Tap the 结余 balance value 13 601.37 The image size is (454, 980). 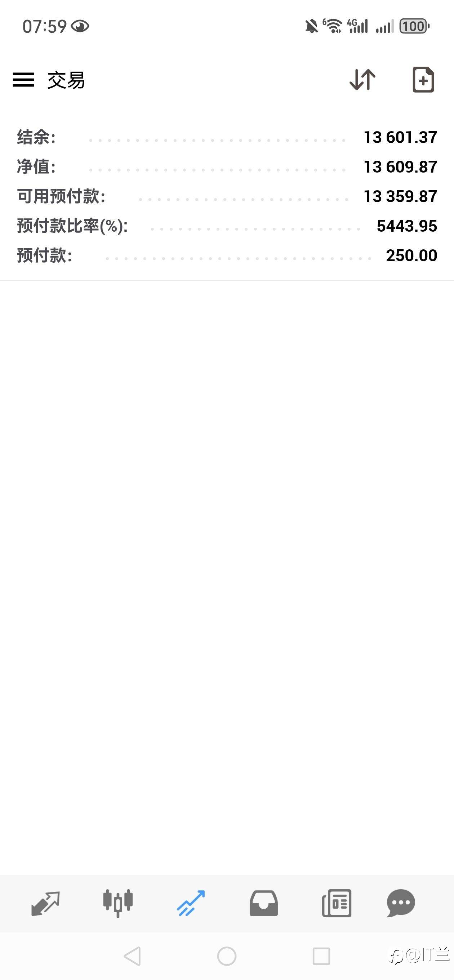tap(400, 137)
